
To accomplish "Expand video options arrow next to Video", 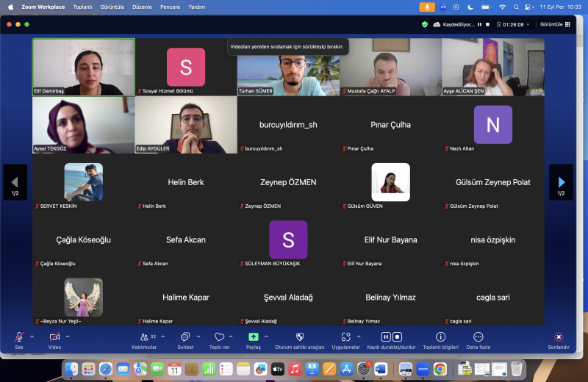I will tap(68, 336).
